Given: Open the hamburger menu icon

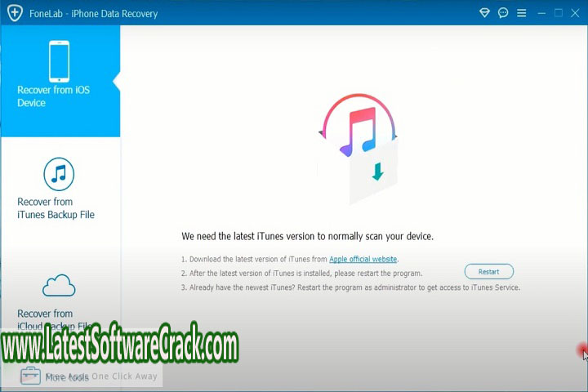Looking at the screenshot, I should (521, 13).
